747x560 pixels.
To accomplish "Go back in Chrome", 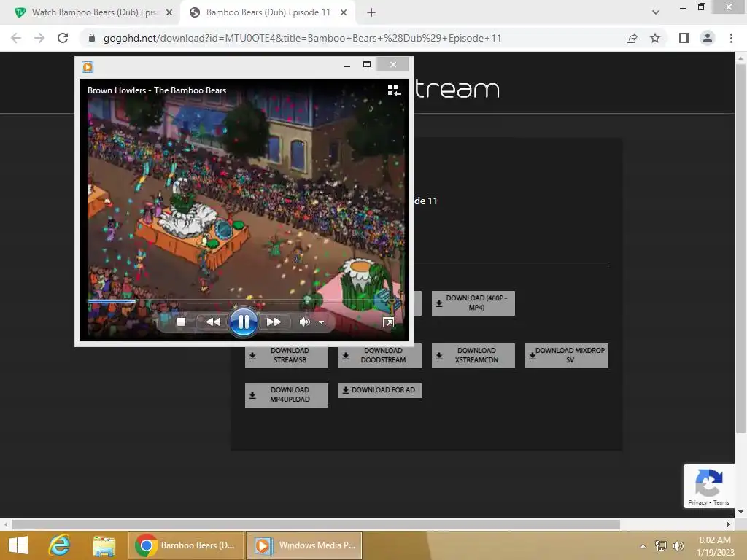I will click(16, 38).
